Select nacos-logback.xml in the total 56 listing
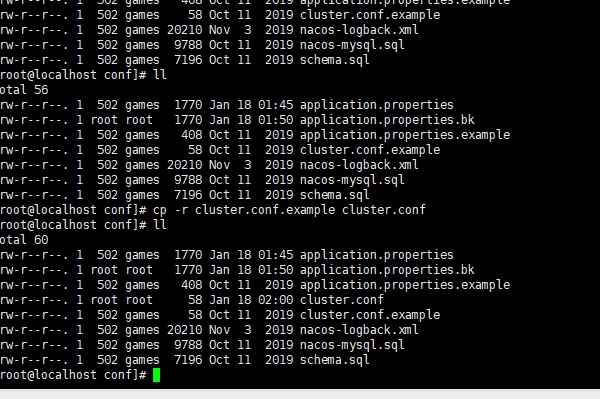Screen dimensions: 600x399 (x=359, y=165)
